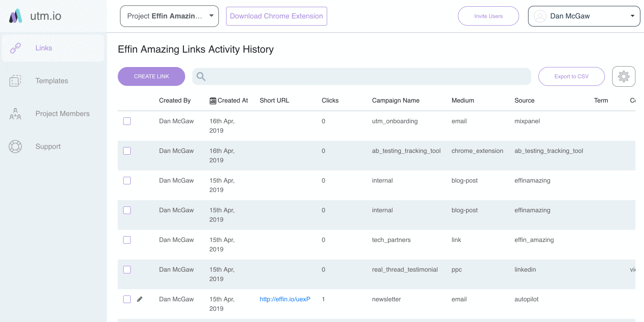Open settings via the gear icon
Image resolution: width=644 pixels, height=322 pixels.
point(624,76)
